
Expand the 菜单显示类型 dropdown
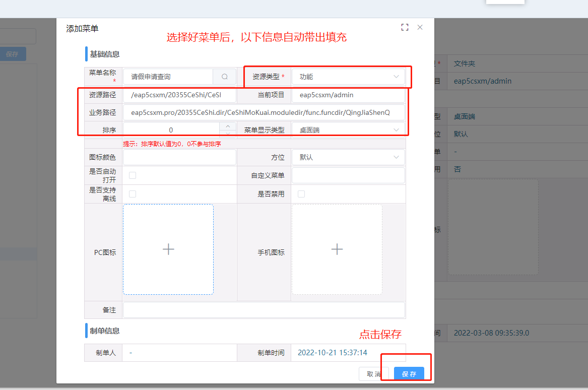click(348, 130)
